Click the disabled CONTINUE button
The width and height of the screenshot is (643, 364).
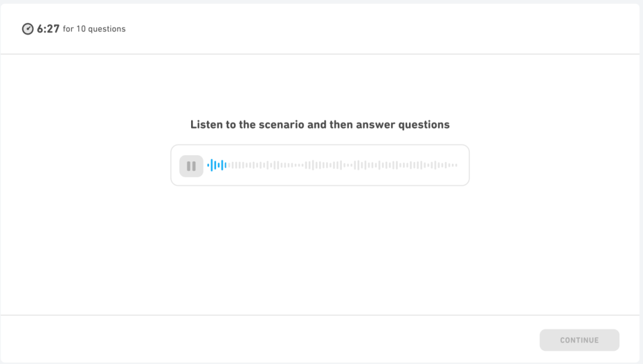(579, 340)
